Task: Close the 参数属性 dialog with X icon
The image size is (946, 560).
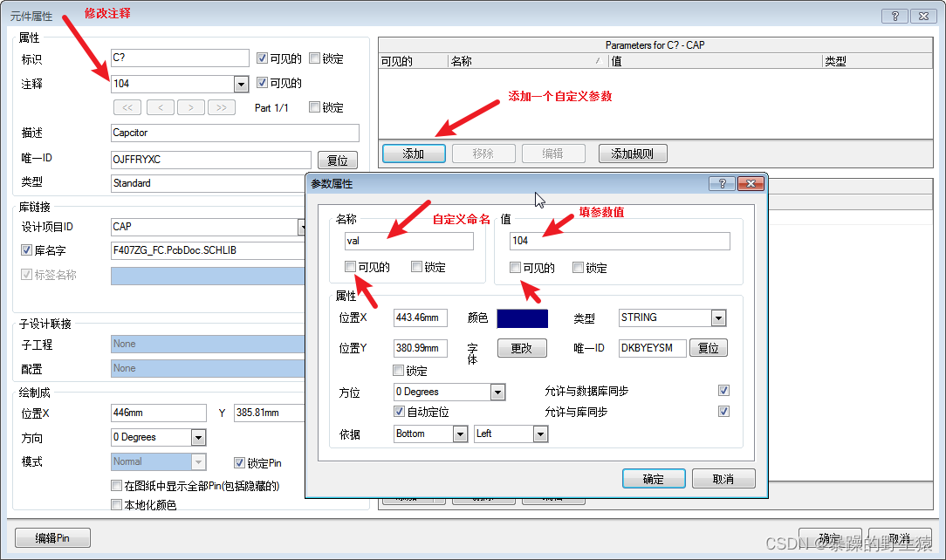Action: tap(750, 184)
